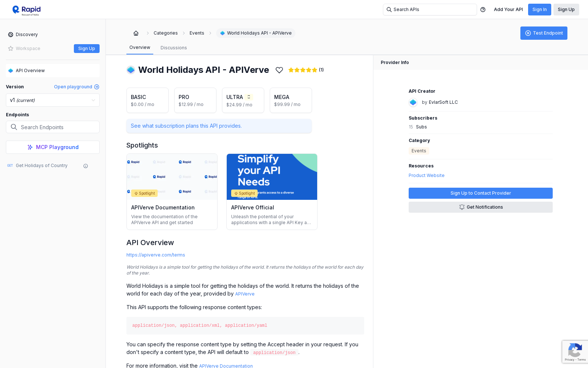
Task: Select the MEGA $99.99 plan card
Action: (x=291, y=100)
